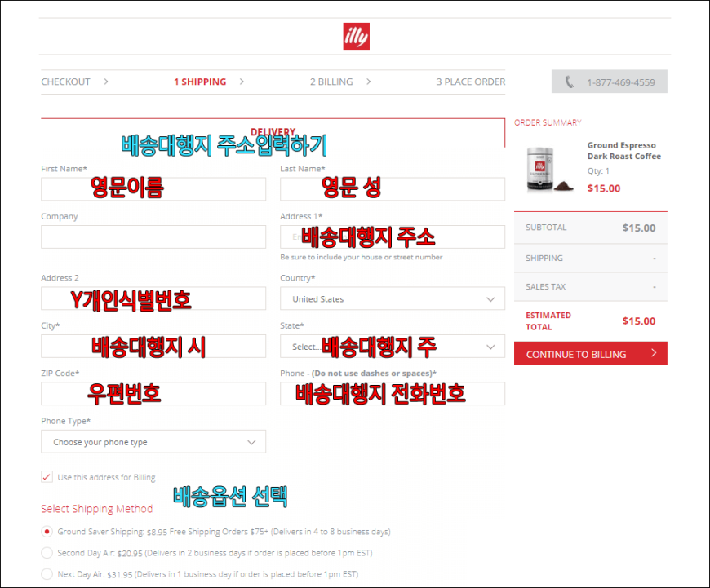Click the SHIPPING row in order summary
This screenshot has width=710, height=588.
(x=591, y=258)
